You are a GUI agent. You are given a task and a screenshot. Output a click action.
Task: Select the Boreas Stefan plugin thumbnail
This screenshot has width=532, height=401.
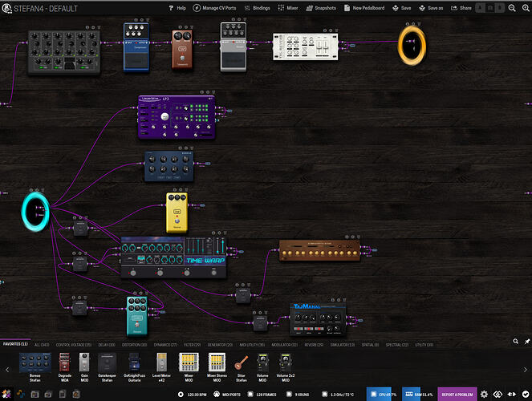coord(35,367)
